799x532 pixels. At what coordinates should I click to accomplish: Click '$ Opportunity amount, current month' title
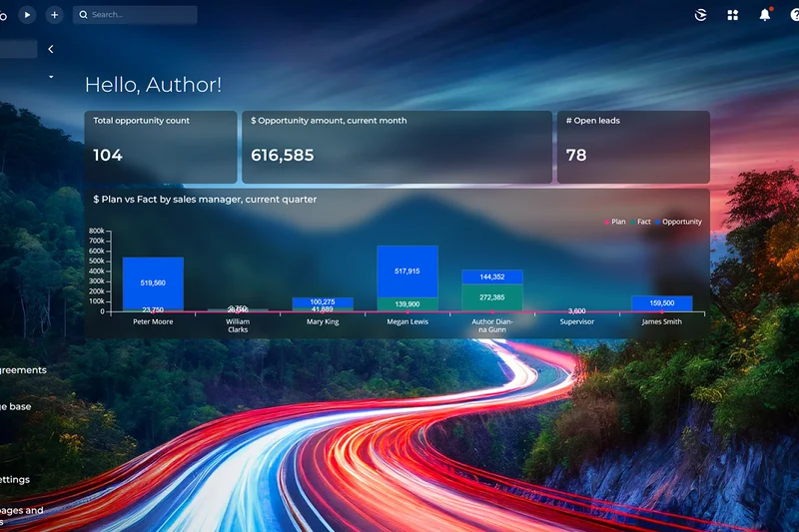pyautogui.click(x=329, y=121)
